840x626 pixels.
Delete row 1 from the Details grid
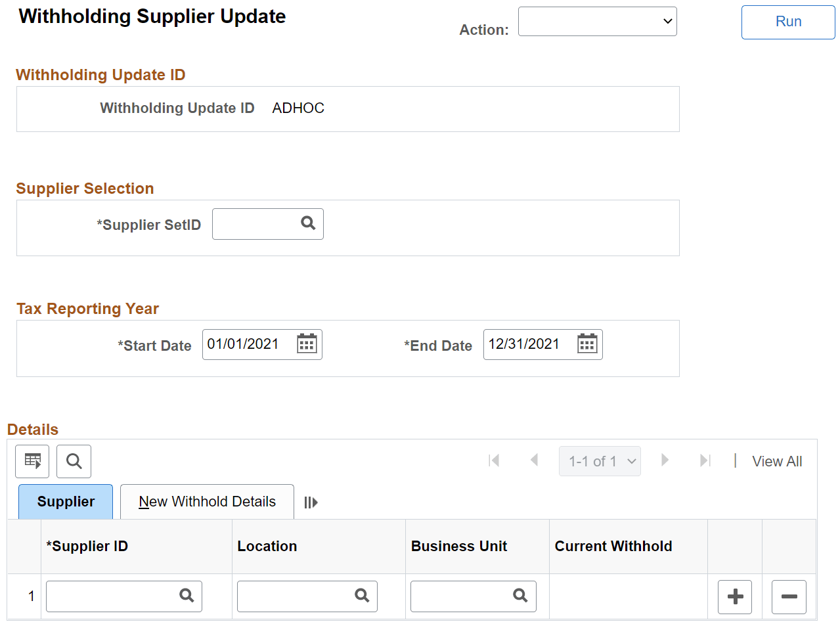click(x=789, y=596)
